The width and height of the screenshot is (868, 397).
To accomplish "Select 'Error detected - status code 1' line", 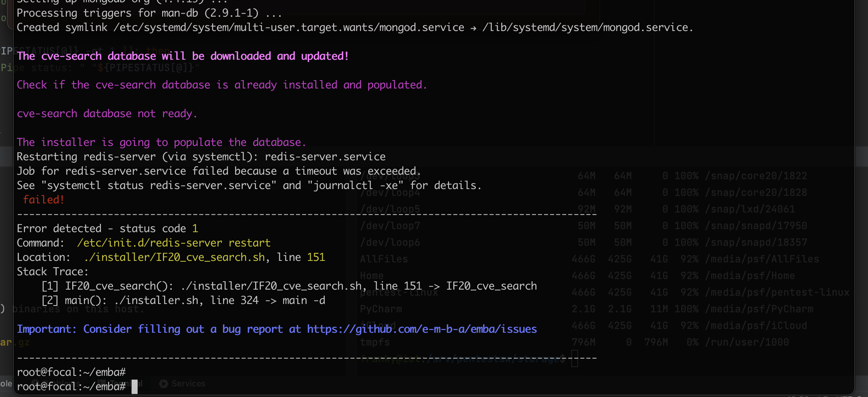I will [x=107, y=228].
